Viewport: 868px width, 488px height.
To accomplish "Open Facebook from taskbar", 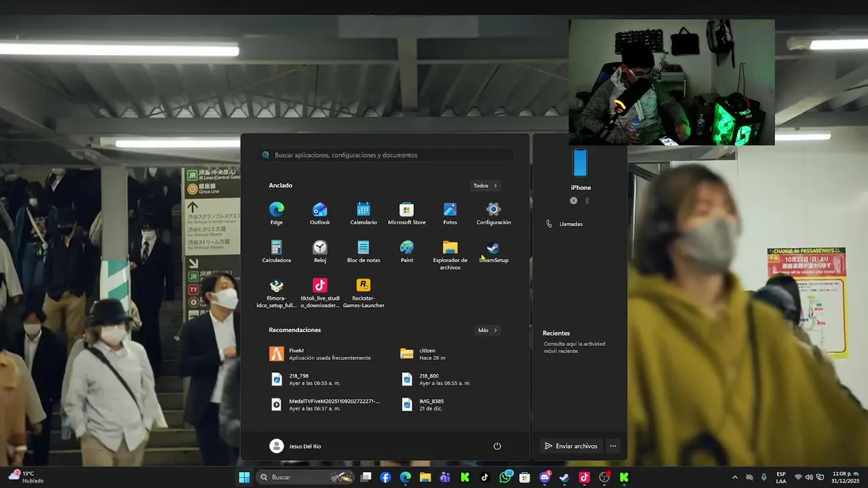I will click(x=386, y=477).
